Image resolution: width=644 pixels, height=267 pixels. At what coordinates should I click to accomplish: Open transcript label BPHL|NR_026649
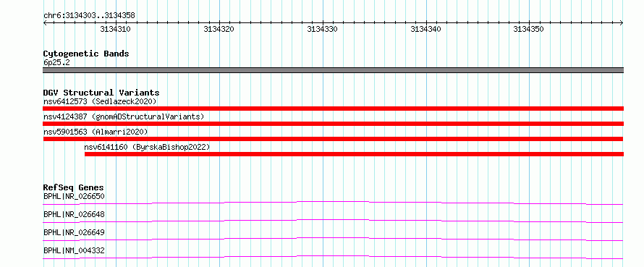pos(74,232)
